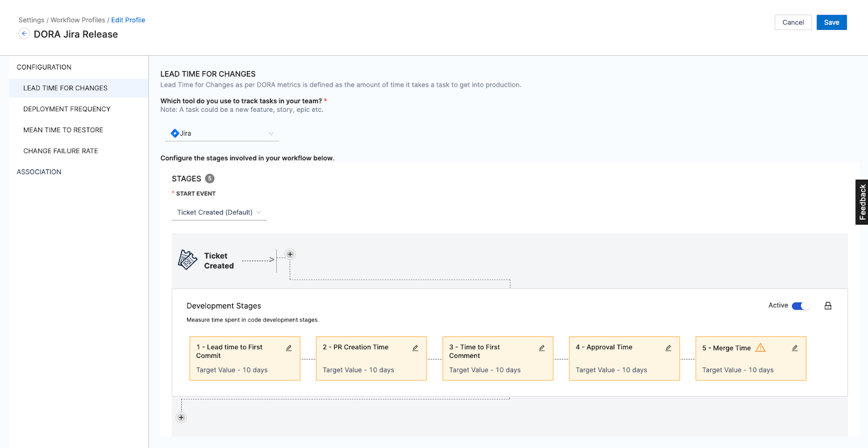Viewport: 868px width, 448px height.
Task: Open the Association section
Action: (39, 172)
